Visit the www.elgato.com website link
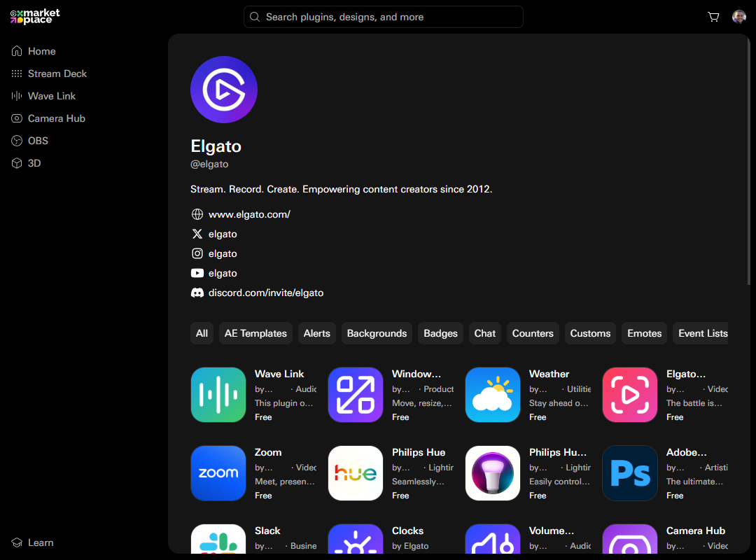The width and height of the screenshot is (756, 560). (x=249, y=214)
